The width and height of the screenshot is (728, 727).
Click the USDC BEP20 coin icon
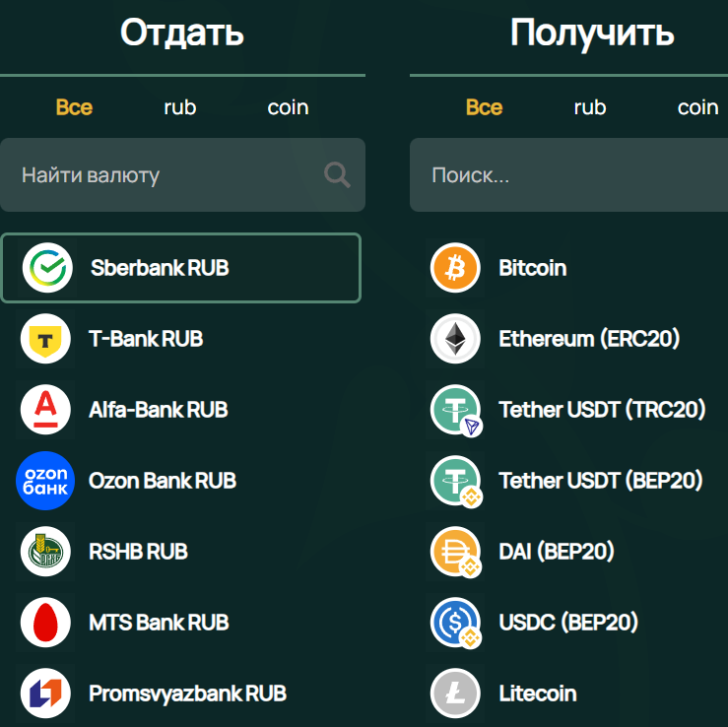click(x=455, y=622)
